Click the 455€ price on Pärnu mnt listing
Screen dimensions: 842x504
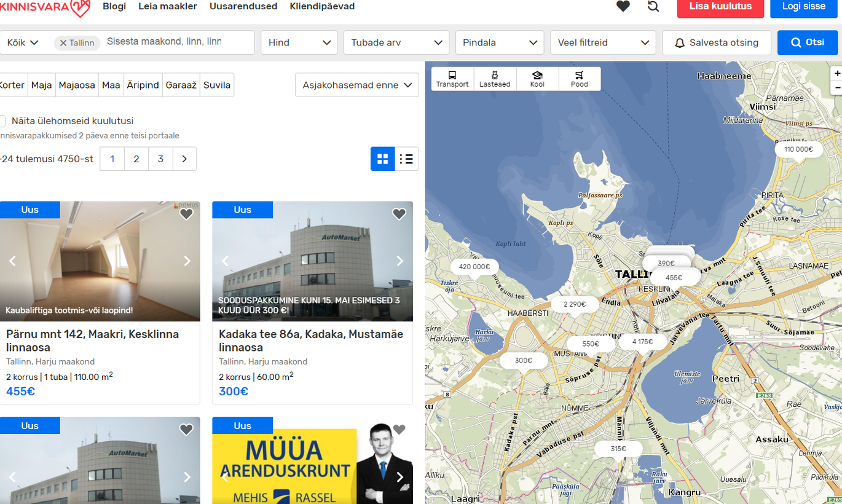point(20,392)
